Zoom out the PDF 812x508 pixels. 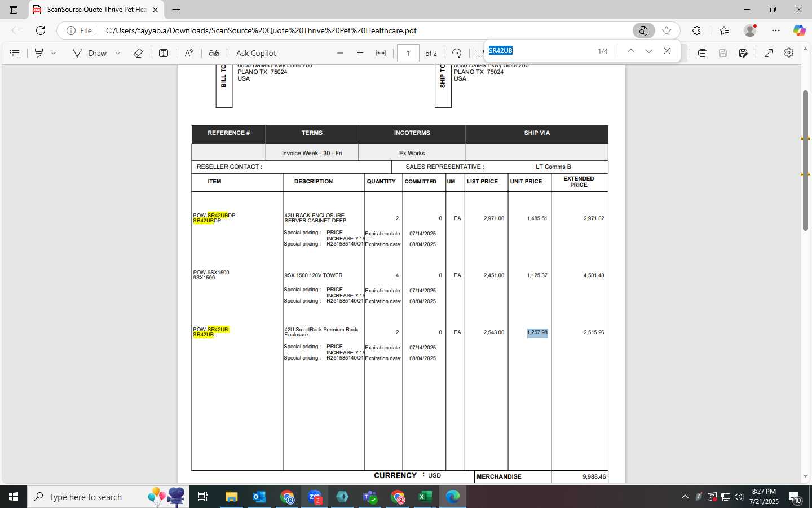coord(340,53)
